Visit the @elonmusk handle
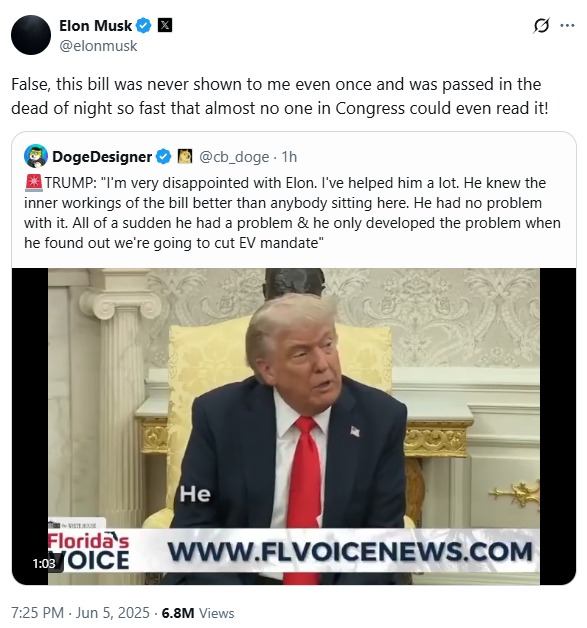The height and width of the screenshot is (628, 587). click(x=98, y=46)
